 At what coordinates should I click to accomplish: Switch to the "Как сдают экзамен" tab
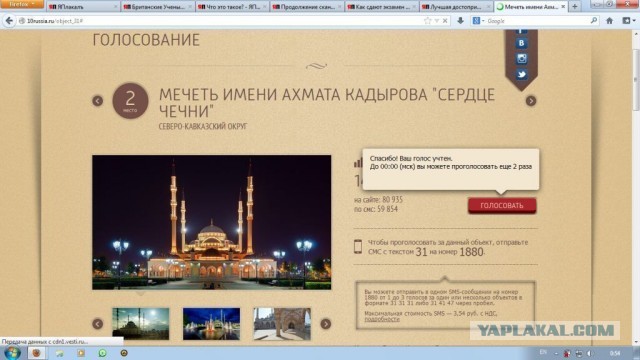[x=381, y=7]
